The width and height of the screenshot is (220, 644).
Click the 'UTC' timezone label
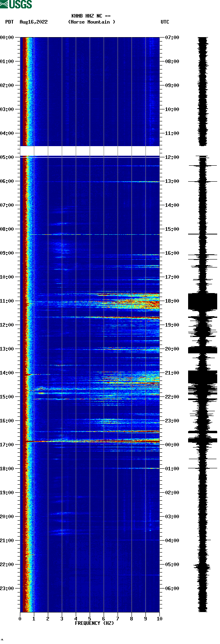[165, 22]
